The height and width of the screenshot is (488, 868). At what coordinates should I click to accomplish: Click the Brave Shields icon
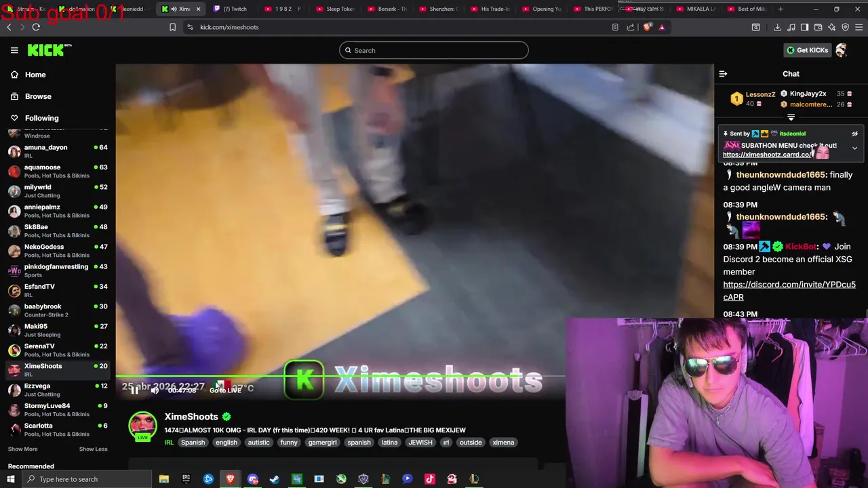[647, 27]
